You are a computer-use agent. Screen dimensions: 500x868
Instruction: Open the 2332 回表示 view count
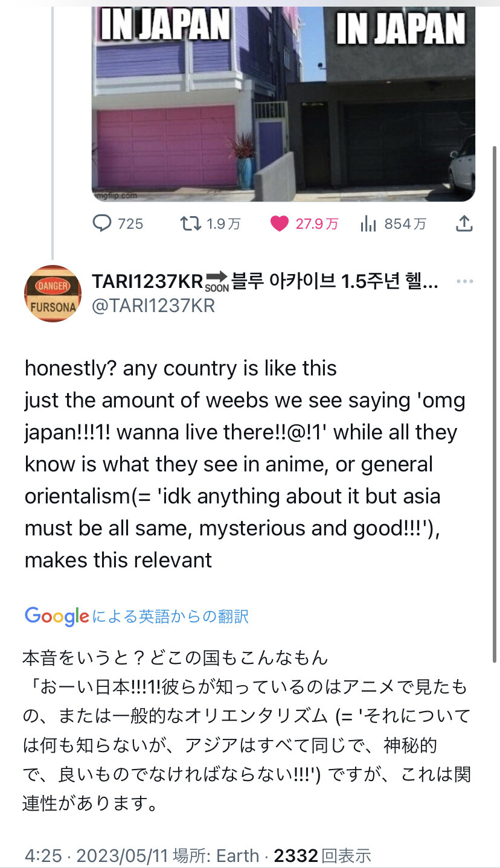[x=322, y=856]
